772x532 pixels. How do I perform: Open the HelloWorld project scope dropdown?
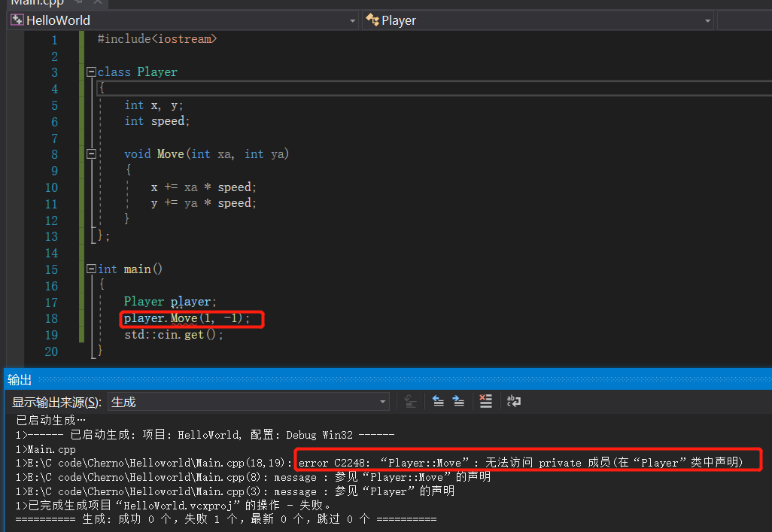coord(351,20)
